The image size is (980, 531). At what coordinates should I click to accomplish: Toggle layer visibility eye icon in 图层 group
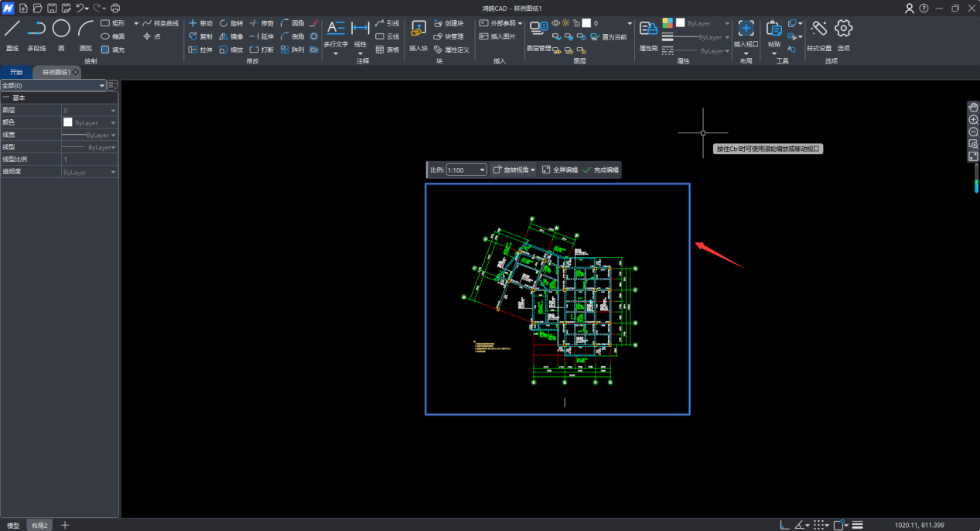point(555,23)
